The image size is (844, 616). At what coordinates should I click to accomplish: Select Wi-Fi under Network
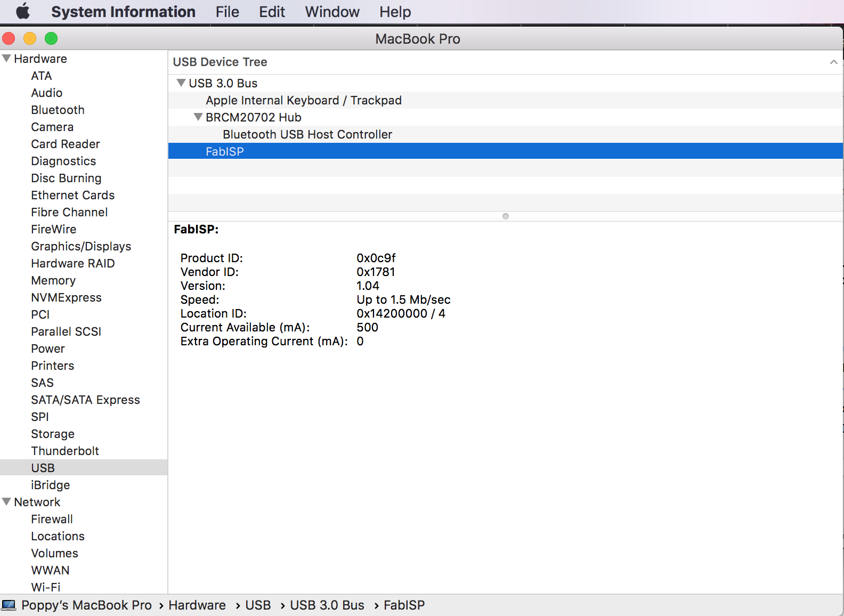[46, 587]
